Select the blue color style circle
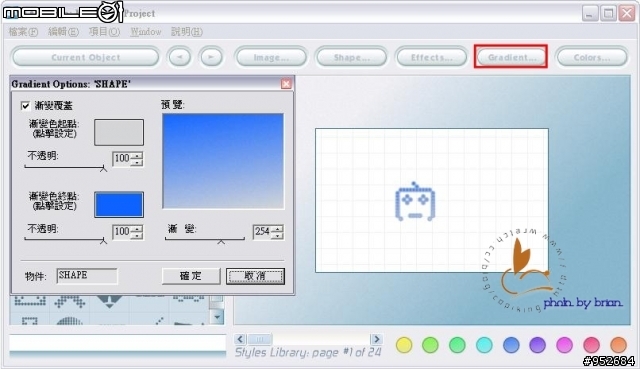 click(511, 345)
